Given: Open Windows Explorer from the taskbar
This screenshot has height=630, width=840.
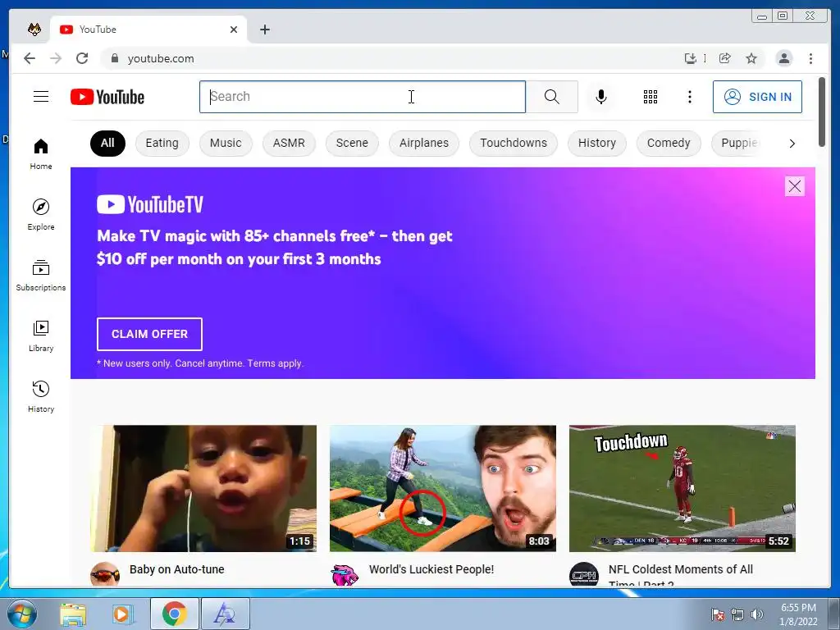Looking at the screenshot, I should (73, 614).
